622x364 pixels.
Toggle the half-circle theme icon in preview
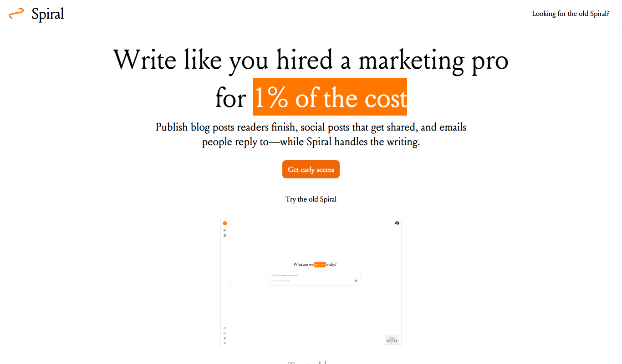(225, 338)
